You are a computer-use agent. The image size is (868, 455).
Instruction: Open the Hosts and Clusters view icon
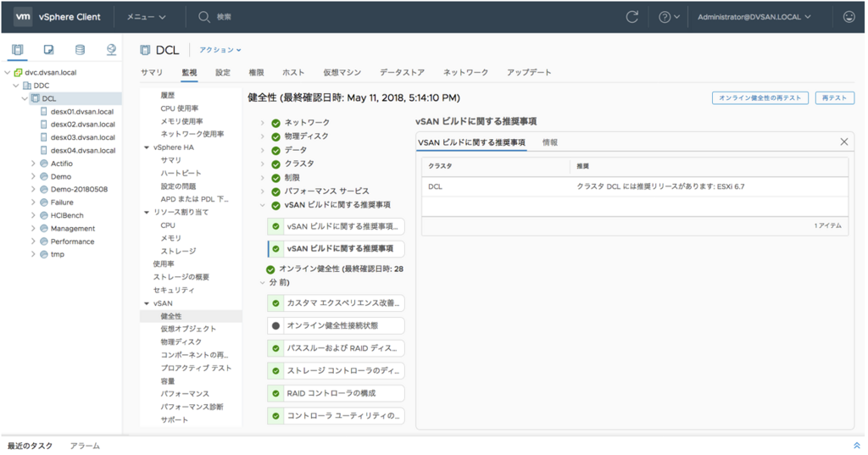coord(18,50)
